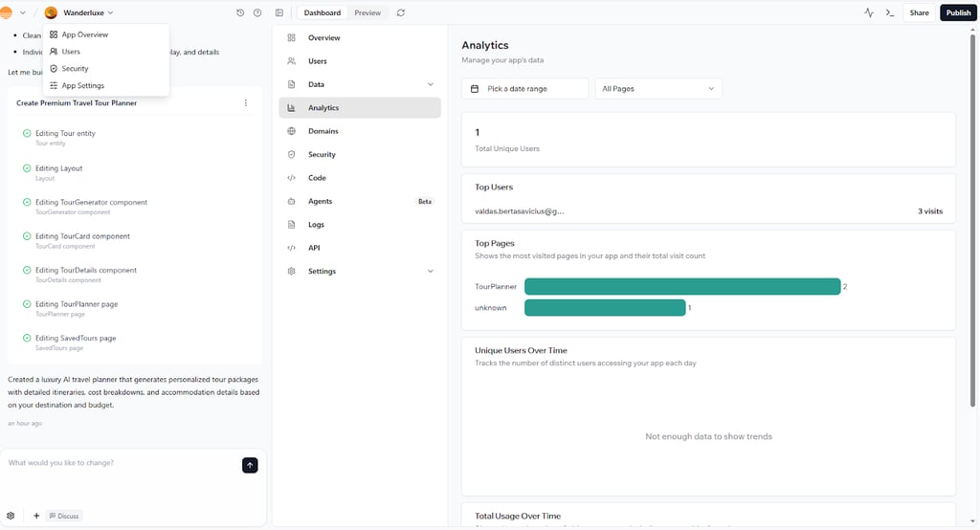Click the Discuss button

64,516
